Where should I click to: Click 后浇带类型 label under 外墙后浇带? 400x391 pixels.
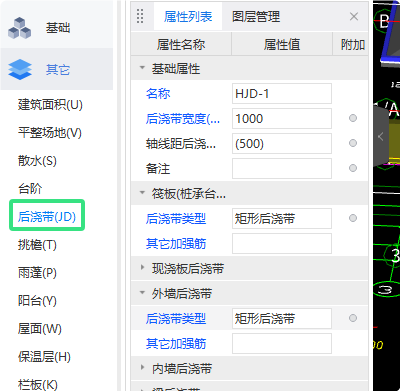pos(176,319)
